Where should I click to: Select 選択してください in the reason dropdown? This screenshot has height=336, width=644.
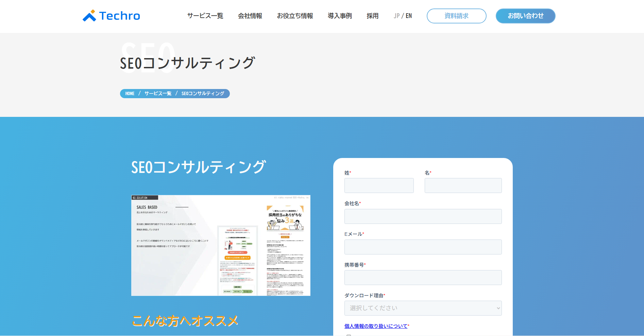(x=423, y=308)
